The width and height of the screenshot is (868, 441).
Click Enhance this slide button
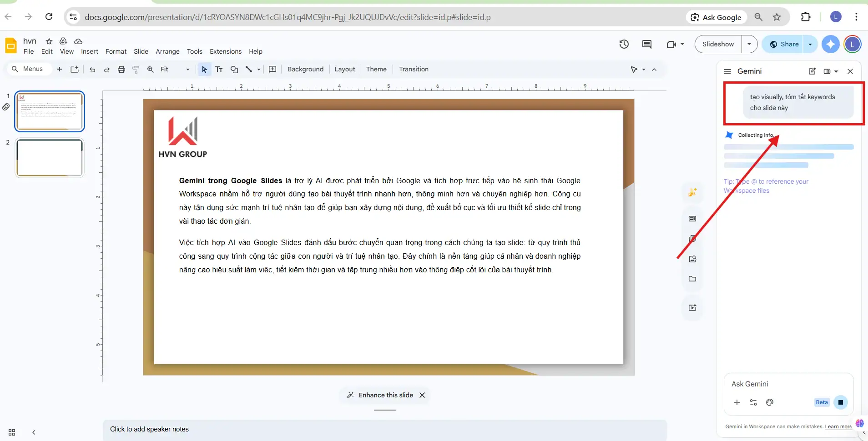point(380,395)
